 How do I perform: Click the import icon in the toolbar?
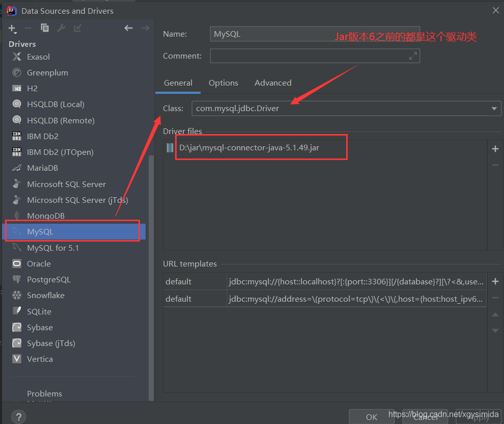[77, 28]
